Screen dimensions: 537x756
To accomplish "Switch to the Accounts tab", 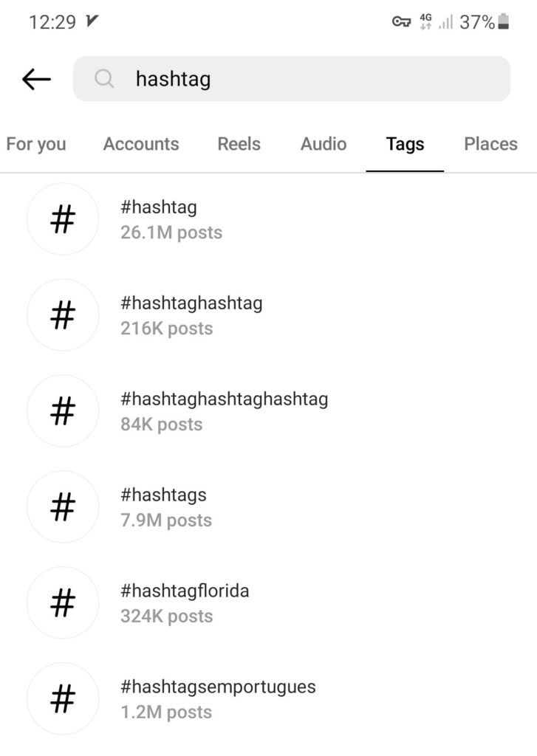I will 140,144.
